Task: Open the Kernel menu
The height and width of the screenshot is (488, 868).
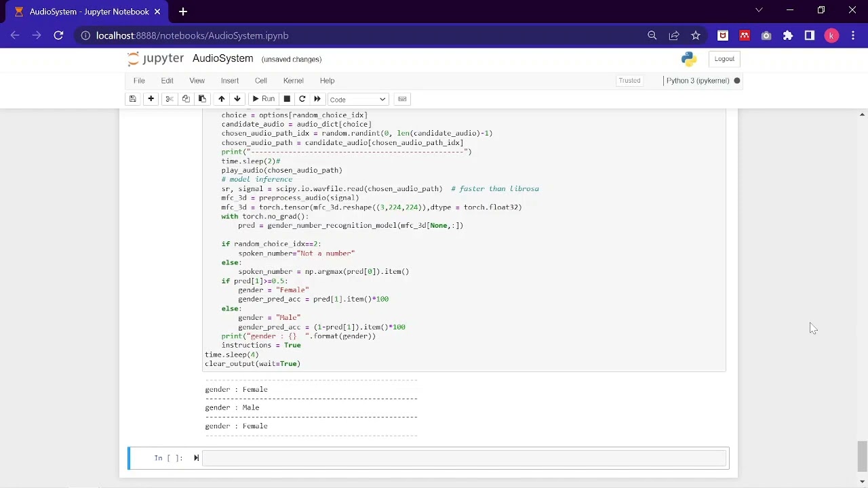Action: [x=294, y=81]
